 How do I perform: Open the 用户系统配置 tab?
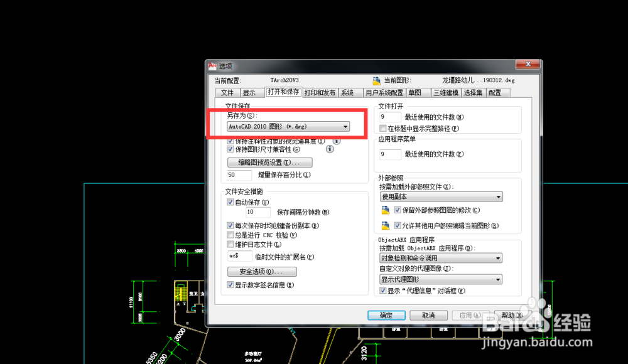[x=384, y=93]
